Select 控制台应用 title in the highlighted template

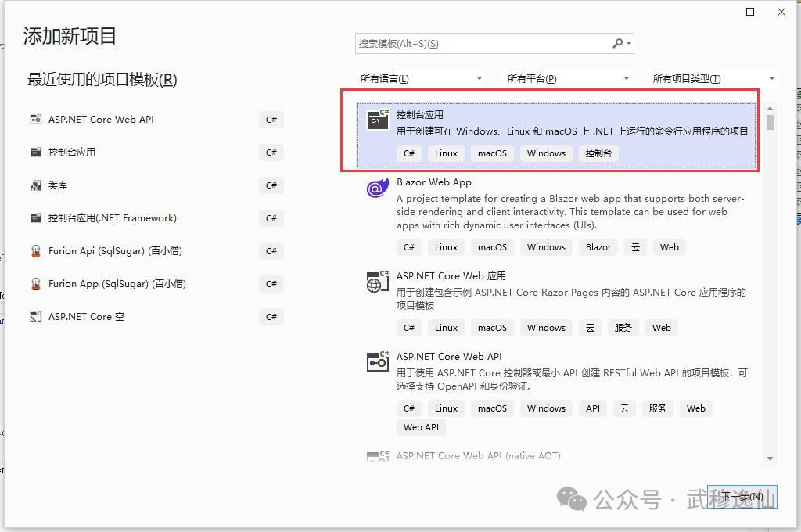pos(420,115)
